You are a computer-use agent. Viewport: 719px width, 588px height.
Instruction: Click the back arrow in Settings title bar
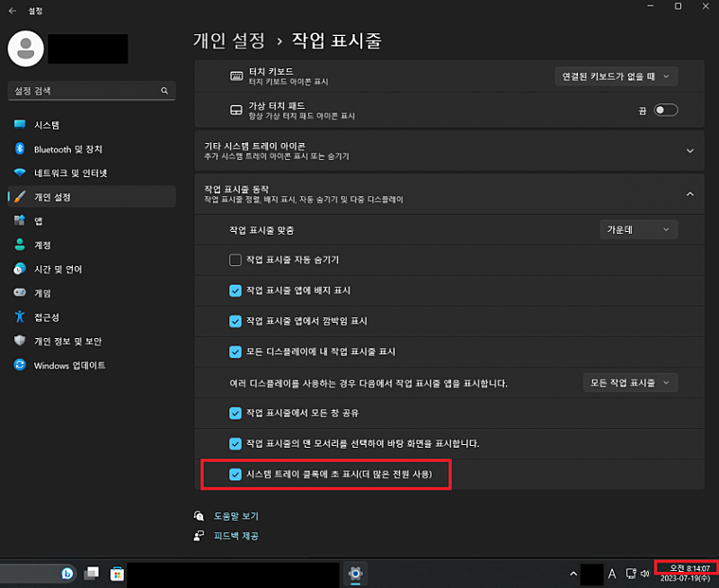click(x=13, y=11)
